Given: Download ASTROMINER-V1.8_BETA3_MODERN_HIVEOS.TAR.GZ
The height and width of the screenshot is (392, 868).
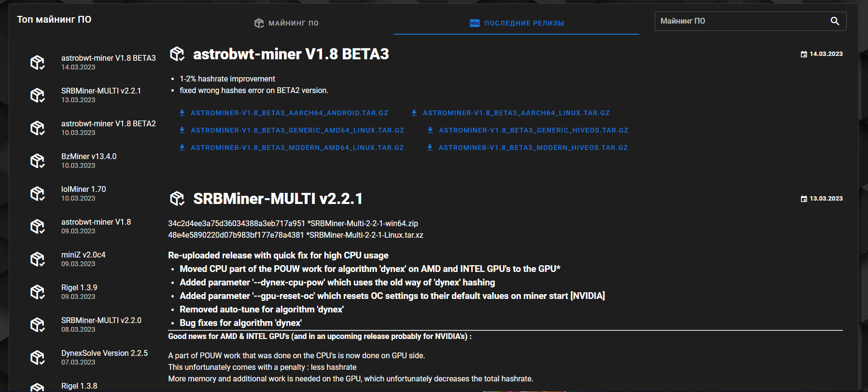Looking at the screenshot, I should pos(527,148).
